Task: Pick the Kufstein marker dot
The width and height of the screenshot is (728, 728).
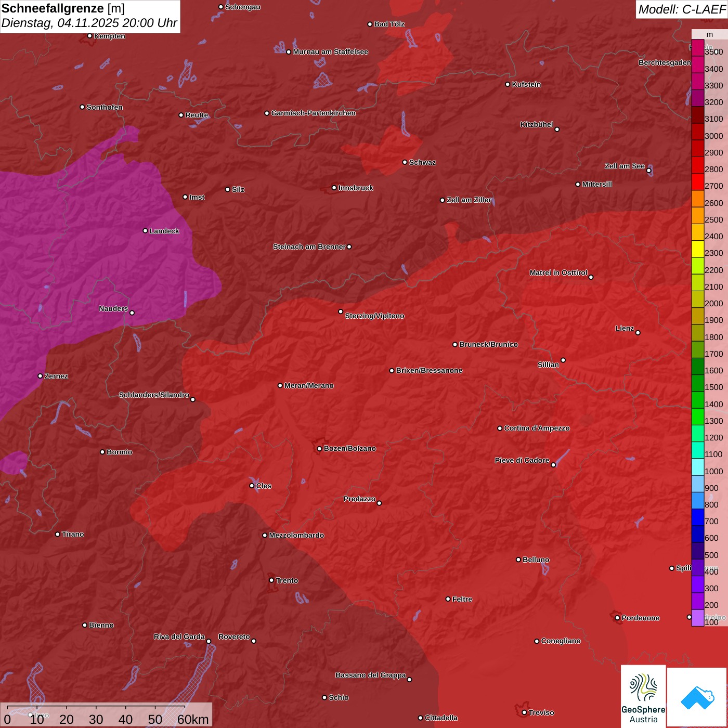Action: 508,84
